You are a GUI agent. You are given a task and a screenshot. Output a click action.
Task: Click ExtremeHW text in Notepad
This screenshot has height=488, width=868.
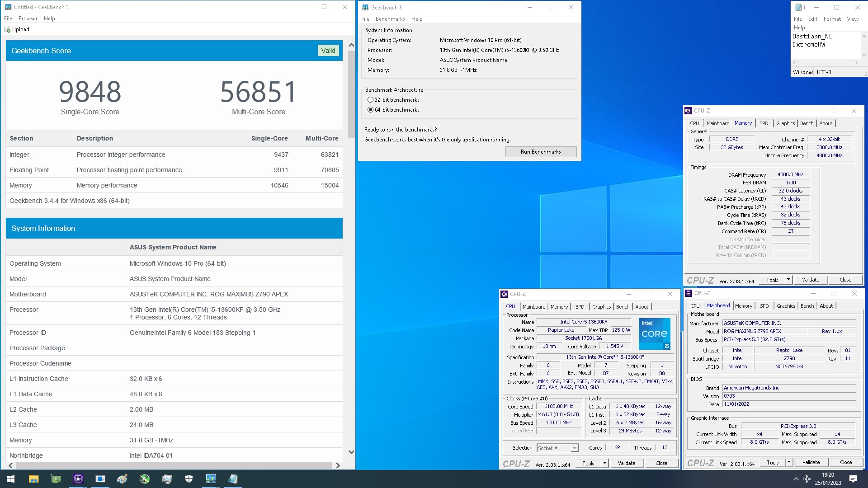(x=808, y=44)
